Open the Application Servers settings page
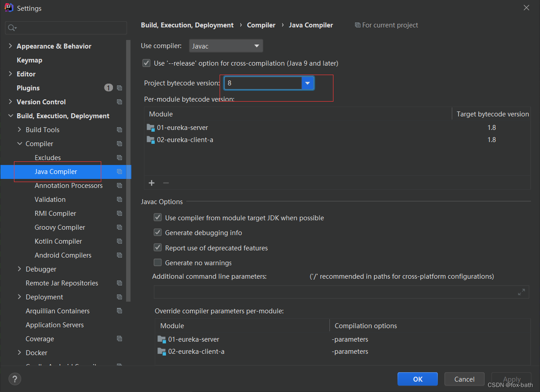540x392 pixels. [54, 325]
